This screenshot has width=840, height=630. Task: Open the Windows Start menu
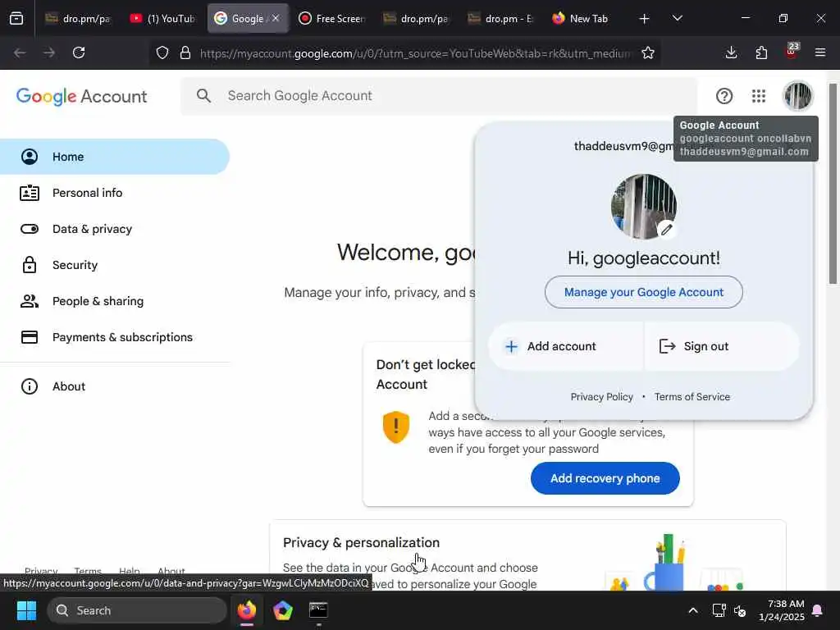click(x=26, y=610)
